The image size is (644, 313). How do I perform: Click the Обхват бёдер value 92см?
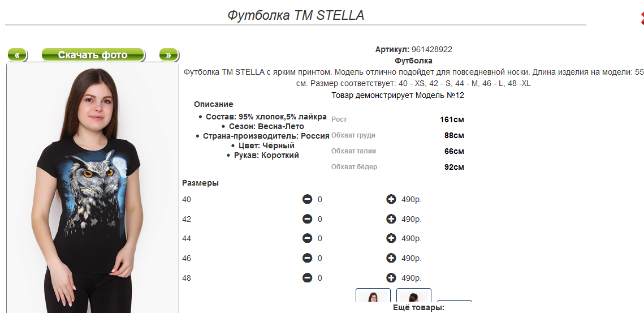click(x=454, y=168)
